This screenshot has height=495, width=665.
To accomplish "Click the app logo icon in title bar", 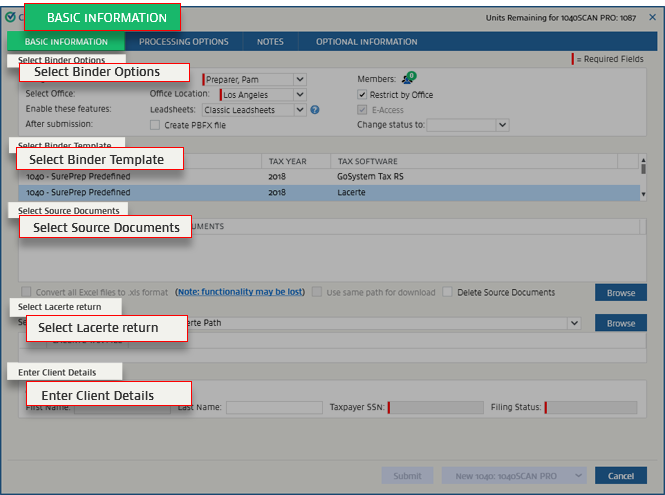I will [9, 16].
